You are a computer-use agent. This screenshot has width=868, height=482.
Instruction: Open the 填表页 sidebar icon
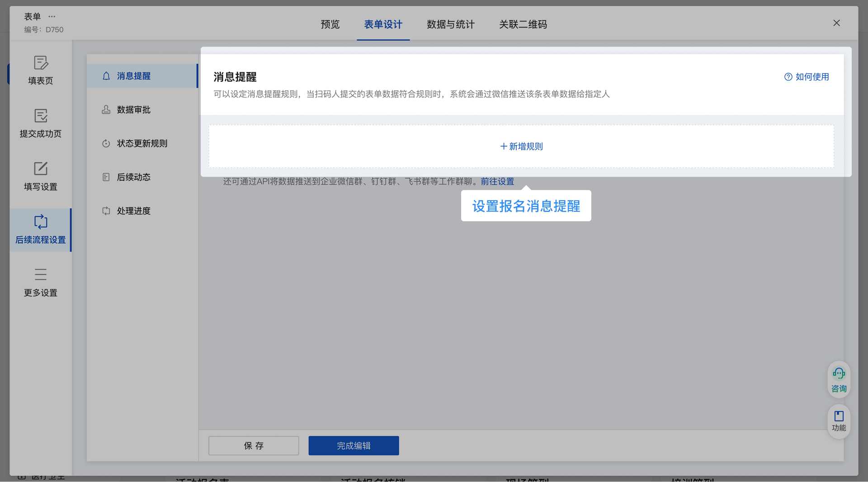point(41,63)
